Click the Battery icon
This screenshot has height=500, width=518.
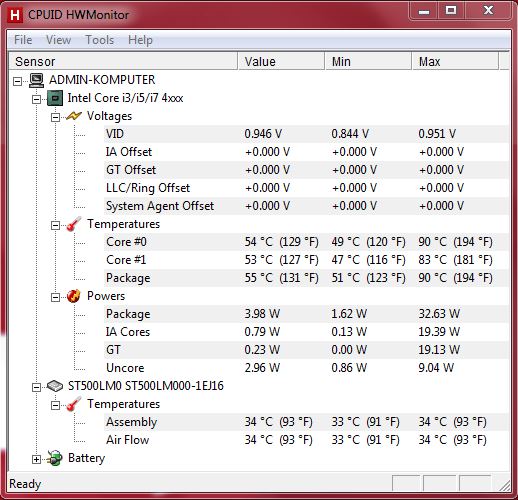(x=55, y=458)
